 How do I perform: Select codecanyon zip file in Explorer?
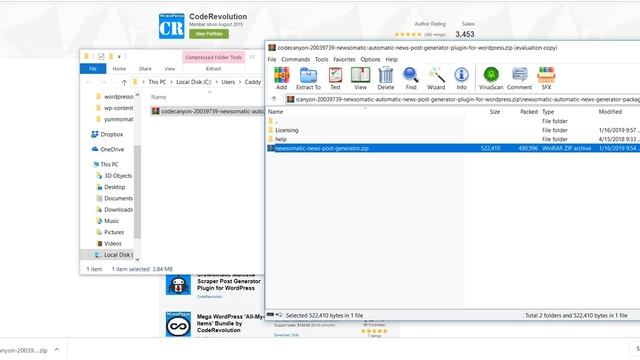pyautogui.click(x=207, y=111)
